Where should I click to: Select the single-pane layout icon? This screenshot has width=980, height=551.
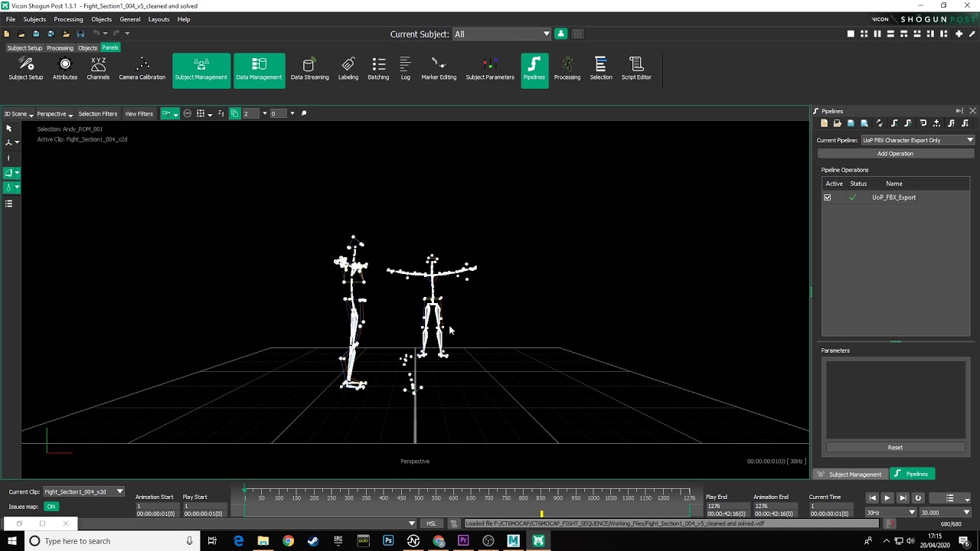[x=851, y=34]
